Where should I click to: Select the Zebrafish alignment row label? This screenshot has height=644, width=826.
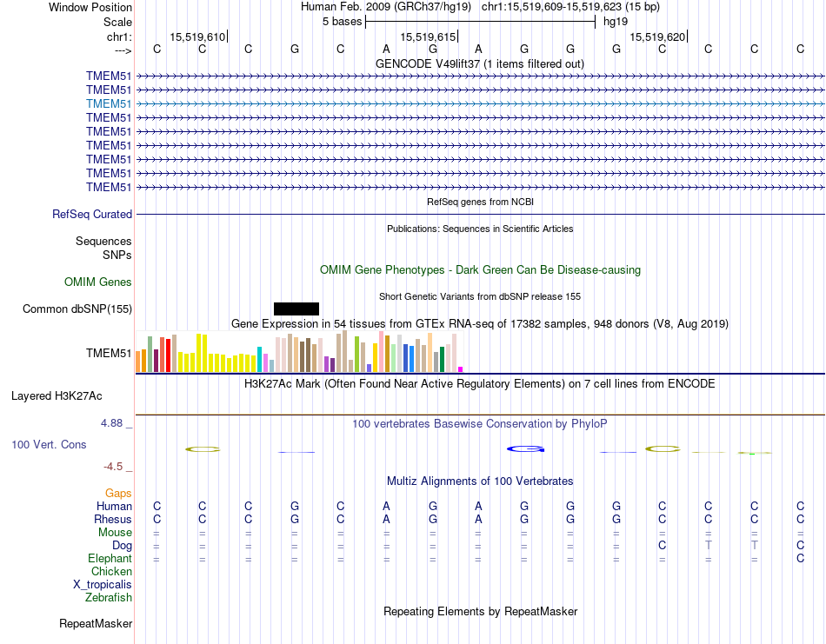click(109, 598)
